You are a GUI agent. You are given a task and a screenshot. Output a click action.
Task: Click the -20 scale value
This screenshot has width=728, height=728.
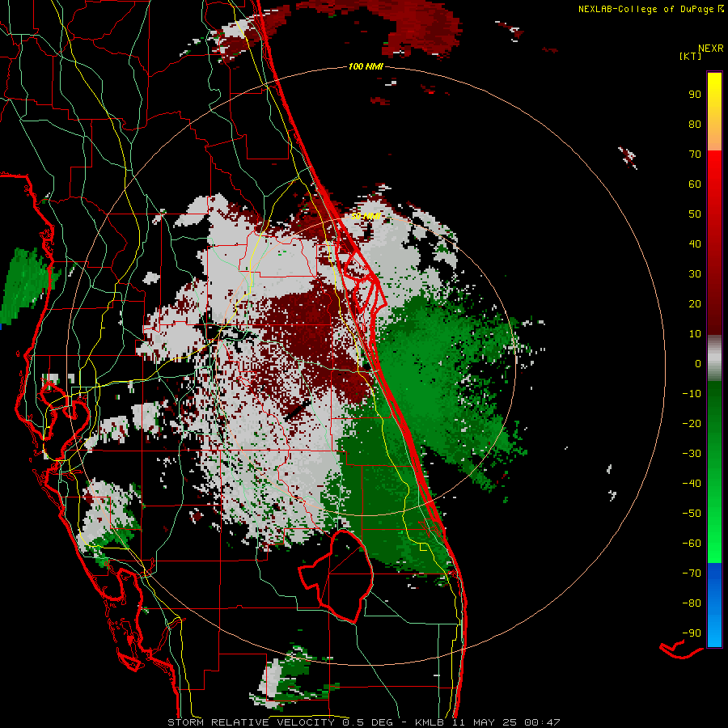pyautogui.click(x=692, y=424)
